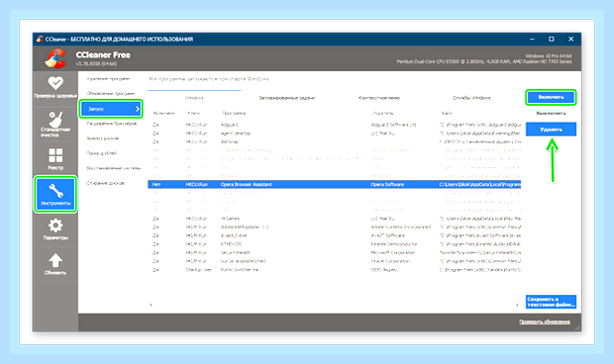The width and height of the screenshot is (614, 364).
Task: Switch to Службы Windows tab
Action: point(471,98)
